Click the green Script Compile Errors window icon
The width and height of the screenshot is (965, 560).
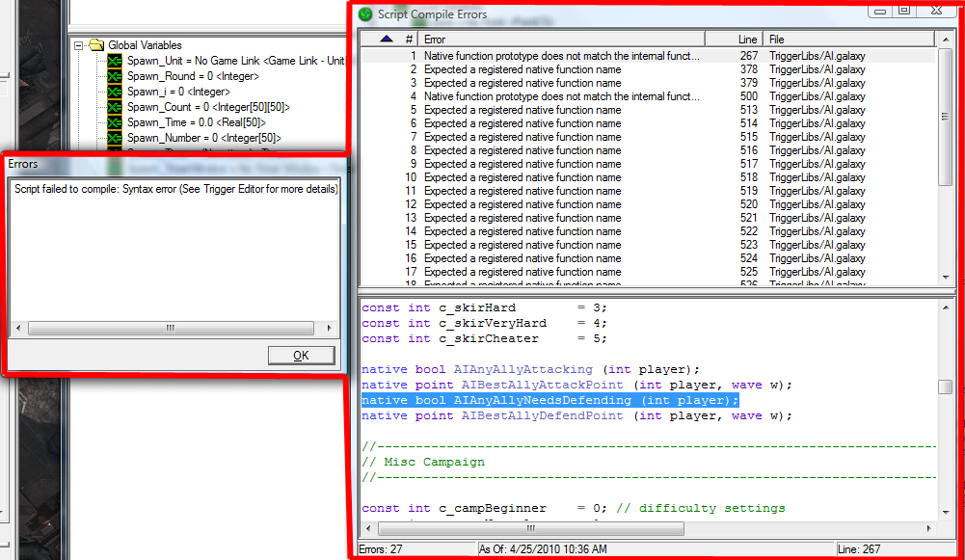point(365,14)
